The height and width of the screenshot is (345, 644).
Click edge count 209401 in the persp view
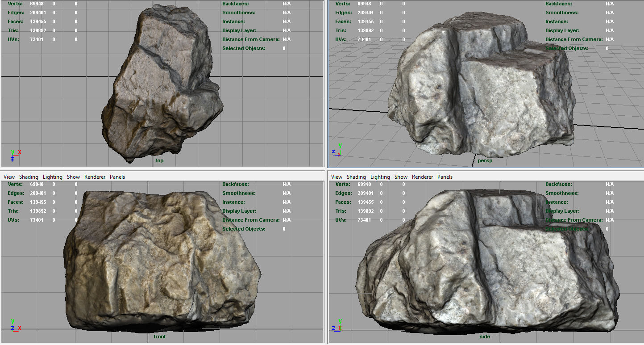pos(366,13)
